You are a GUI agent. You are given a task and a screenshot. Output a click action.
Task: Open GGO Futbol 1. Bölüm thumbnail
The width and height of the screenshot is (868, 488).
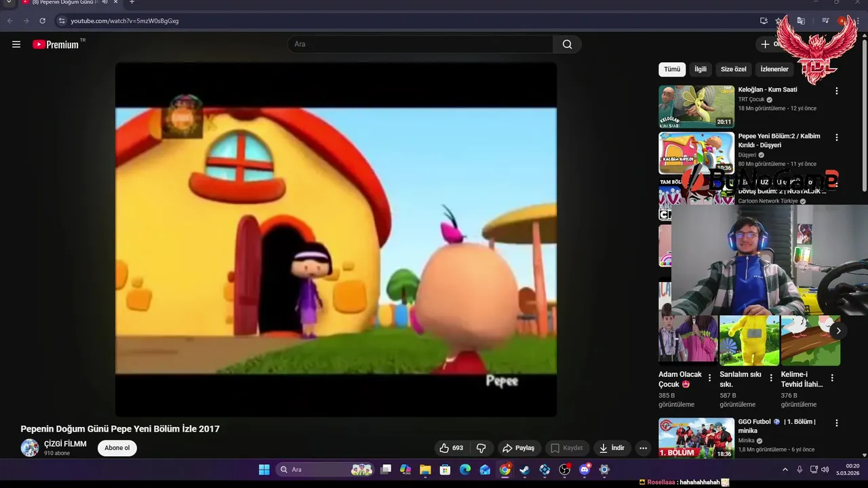click(x=696, y=439)
